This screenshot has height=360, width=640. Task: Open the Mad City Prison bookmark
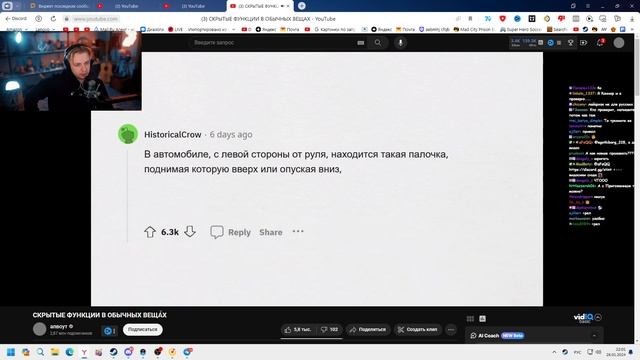click(475, 29)
